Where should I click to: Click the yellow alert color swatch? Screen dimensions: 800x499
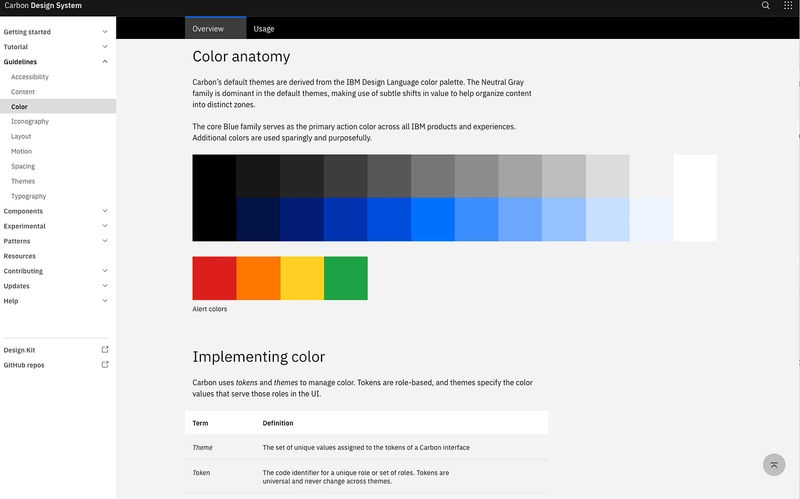pyautogui.click(x=302, y=278)
